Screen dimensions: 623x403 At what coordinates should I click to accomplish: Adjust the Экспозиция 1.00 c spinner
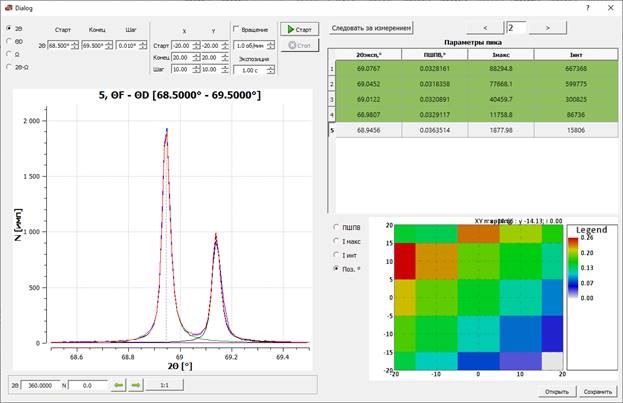[x=252, y=70]
